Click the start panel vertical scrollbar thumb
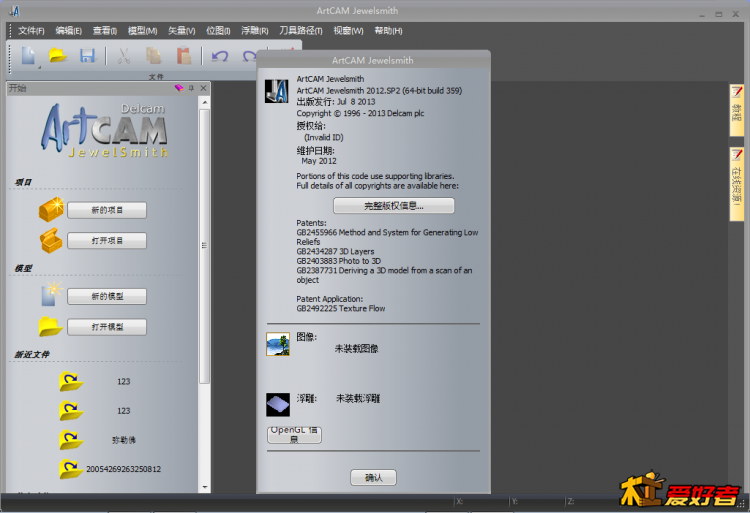Image resolution: width=750 pixels, height=513 pixels. (205, 246)
